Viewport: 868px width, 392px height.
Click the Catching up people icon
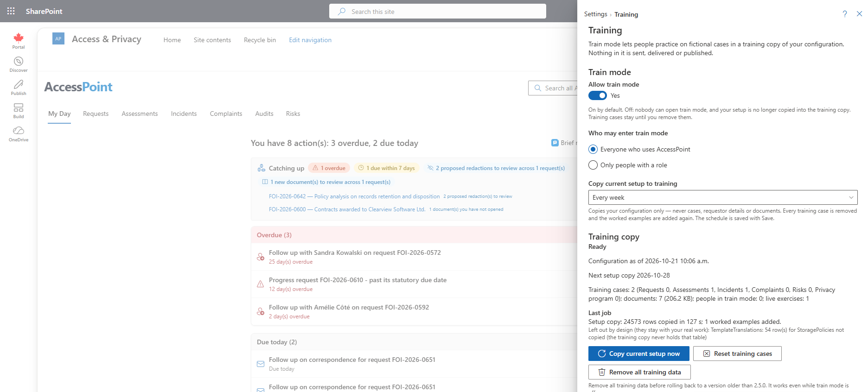point(262,168)
